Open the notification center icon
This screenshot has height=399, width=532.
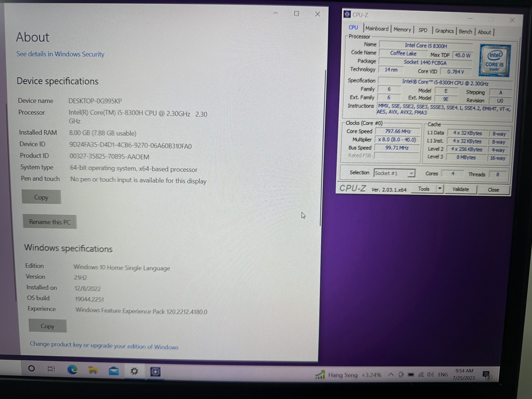[487, 375]
